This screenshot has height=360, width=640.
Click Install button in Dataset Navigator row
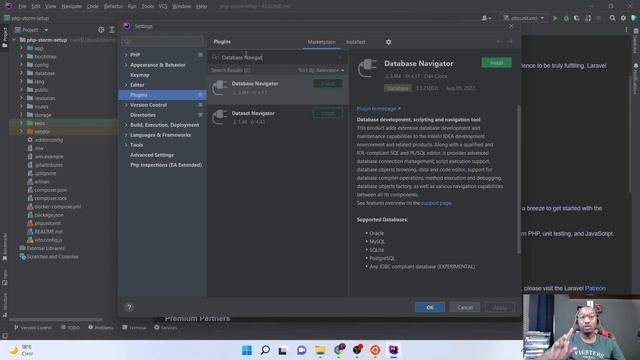[x=328, y=113]
